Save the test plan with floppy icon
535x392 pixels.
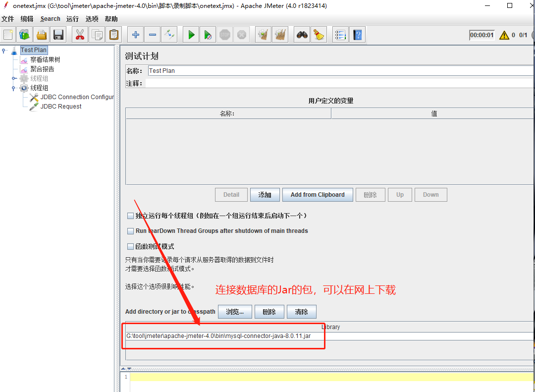pyautogui.click(x=58, y=35)
